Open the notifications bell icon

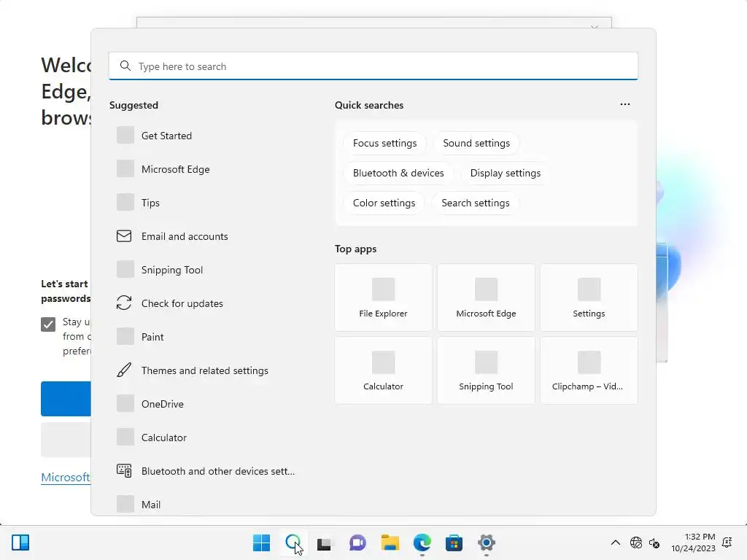tap(727, 542)
